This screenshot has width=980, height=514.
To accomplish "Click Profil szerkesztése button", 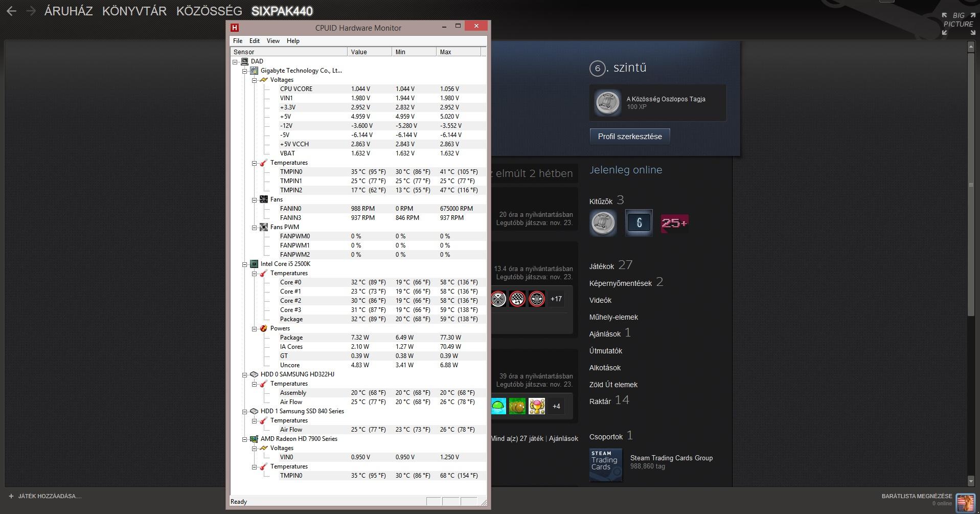I will [630, 137].
